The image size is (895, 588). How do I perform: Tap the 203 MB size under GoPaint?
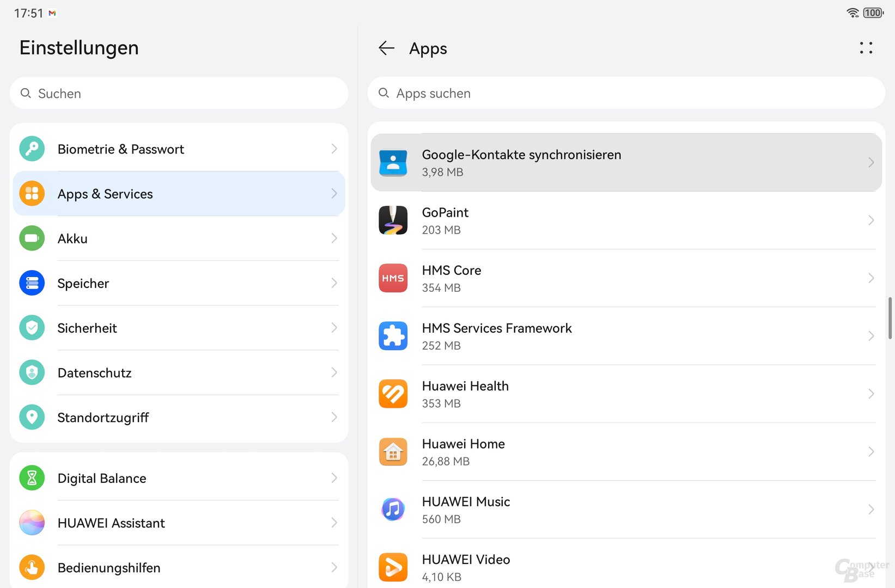(x=441, y=230)
